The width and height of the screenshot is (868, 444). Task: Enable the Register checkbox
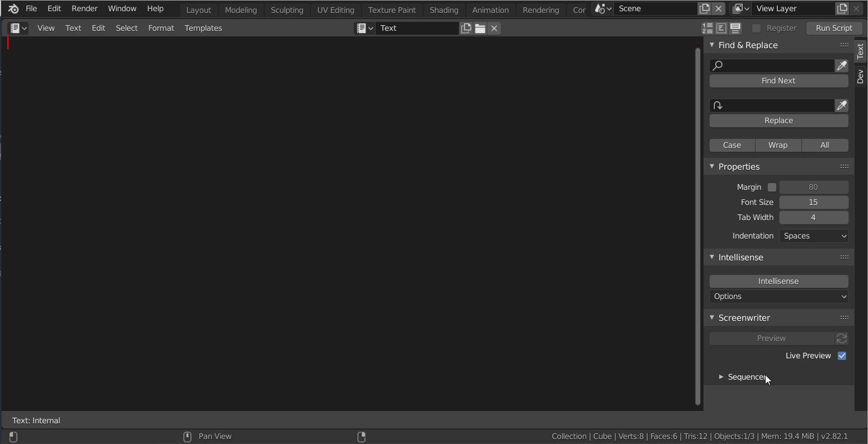pos(757,28)
